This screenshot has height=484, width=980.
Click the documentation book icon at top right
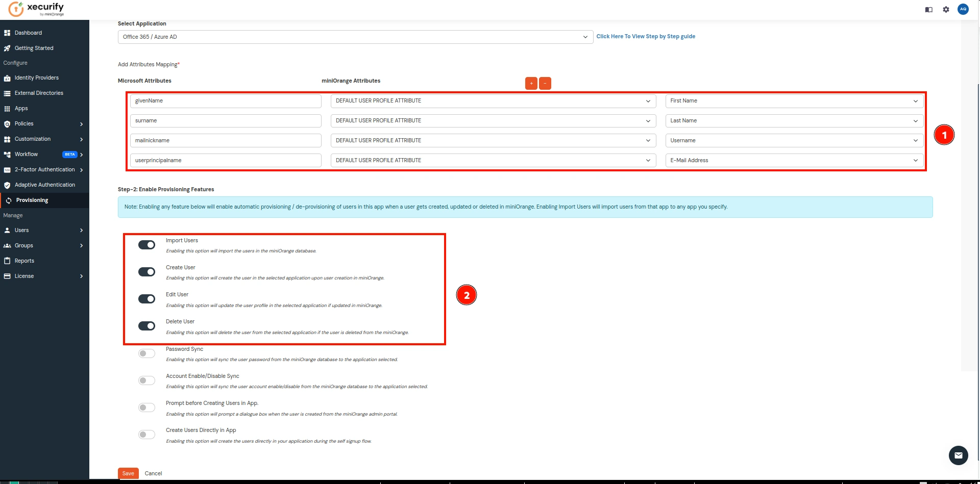pos(928,9)
